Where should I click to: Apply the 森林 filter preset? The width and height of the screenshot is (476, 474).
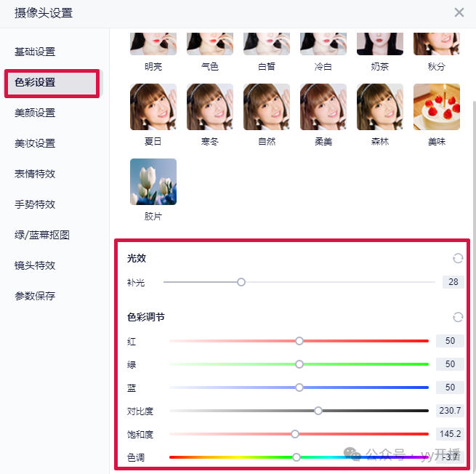click(x=380, y=107)
